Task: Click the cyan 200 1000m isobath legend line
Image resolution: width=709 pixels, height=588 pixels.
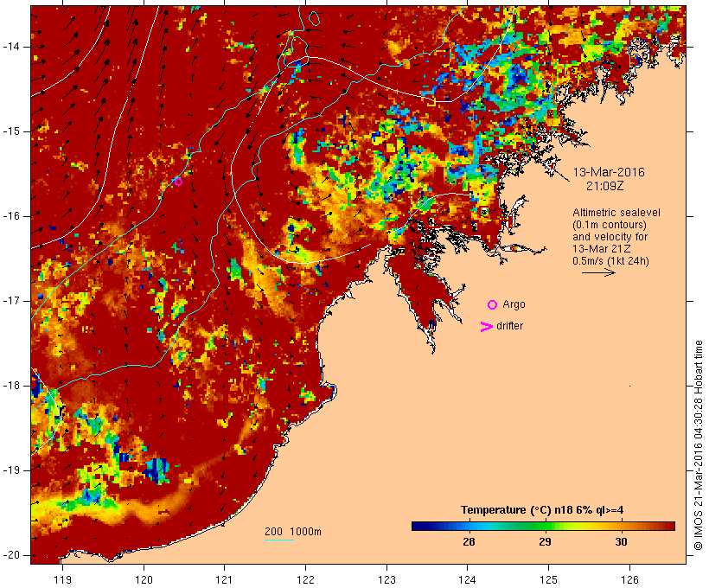Action: [x=279, y=540]
